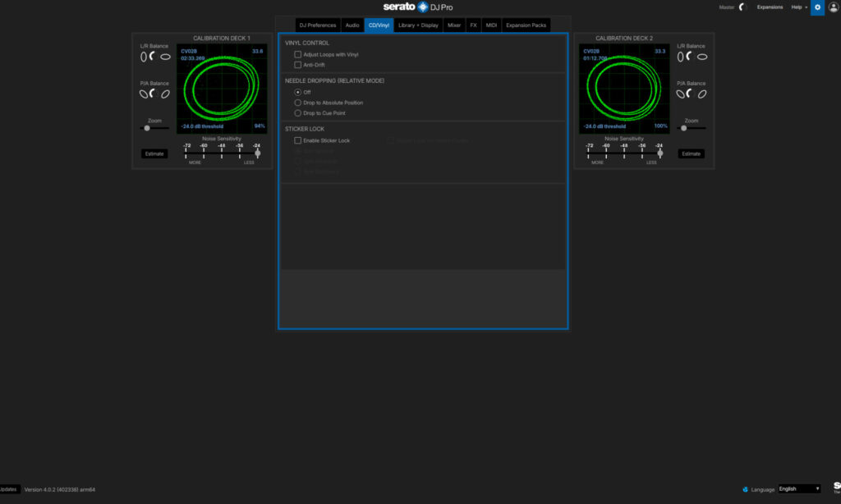Screen dimensions: 841x504
Task: Click the Language globe icon in status bar
Action: coord(747,489)
